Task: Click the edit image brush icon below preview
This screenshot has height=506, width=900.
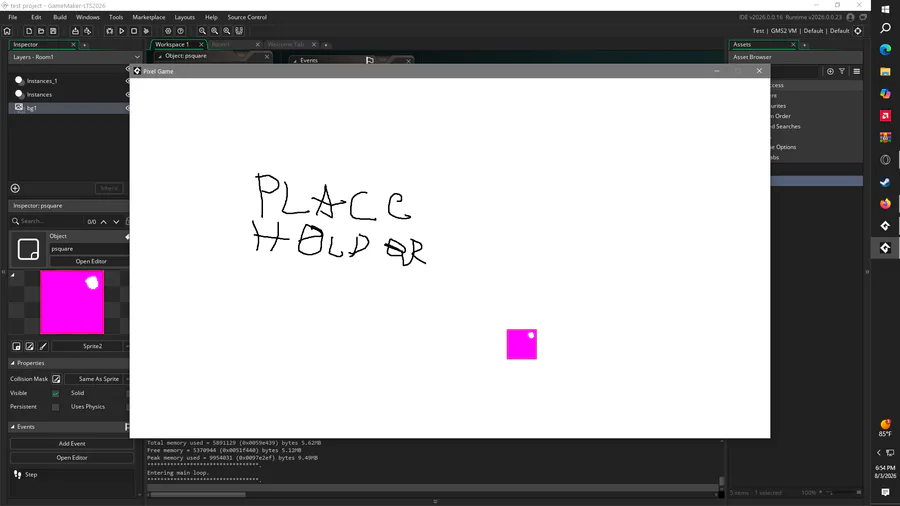Action: tap(43, 346)
